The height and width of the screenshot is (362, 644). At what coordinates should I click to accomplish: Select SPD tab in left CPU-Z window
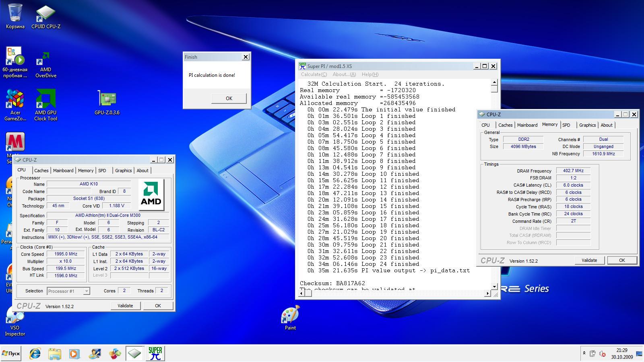point(102,171)
